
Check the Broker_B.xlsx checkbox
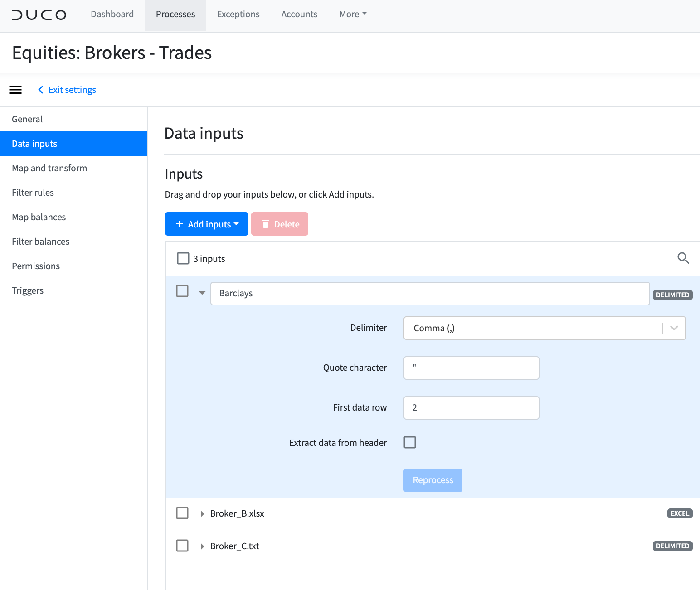click(182, 513)
